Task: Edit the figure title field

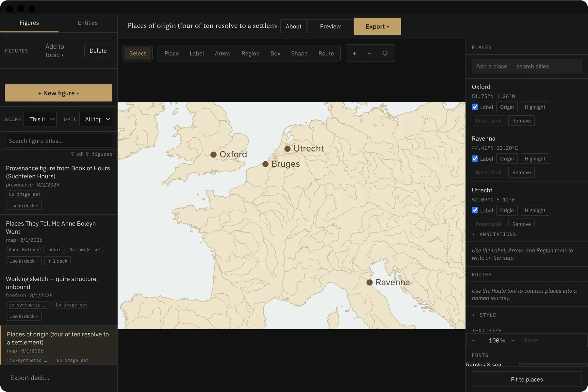Action: (202, 26)
